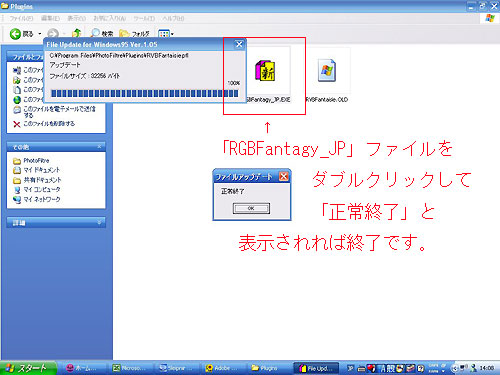500x375 pixels.
Task: Click the red X delete-file icon
Action: point(17,124)
